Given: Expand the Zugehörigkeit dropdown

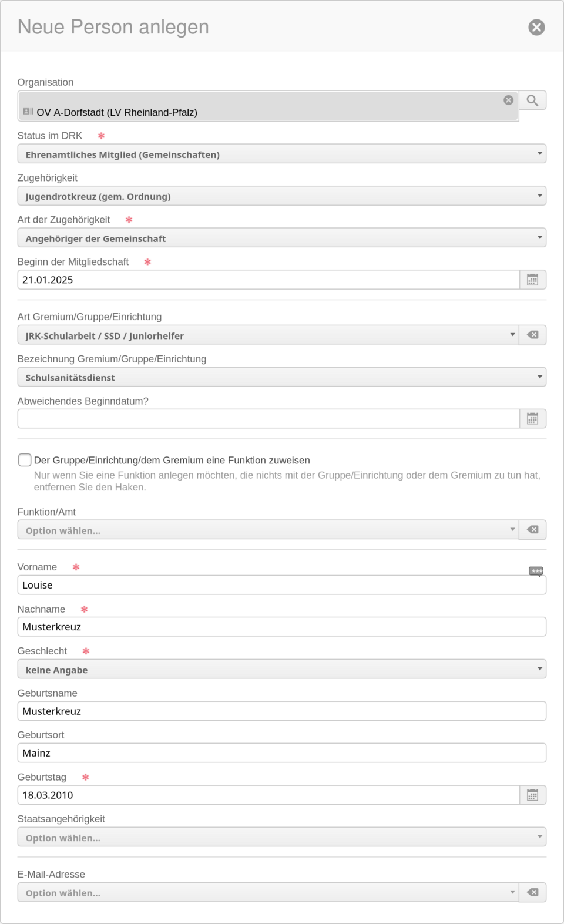Looking at the screenshot, I should tap(282, 196).
